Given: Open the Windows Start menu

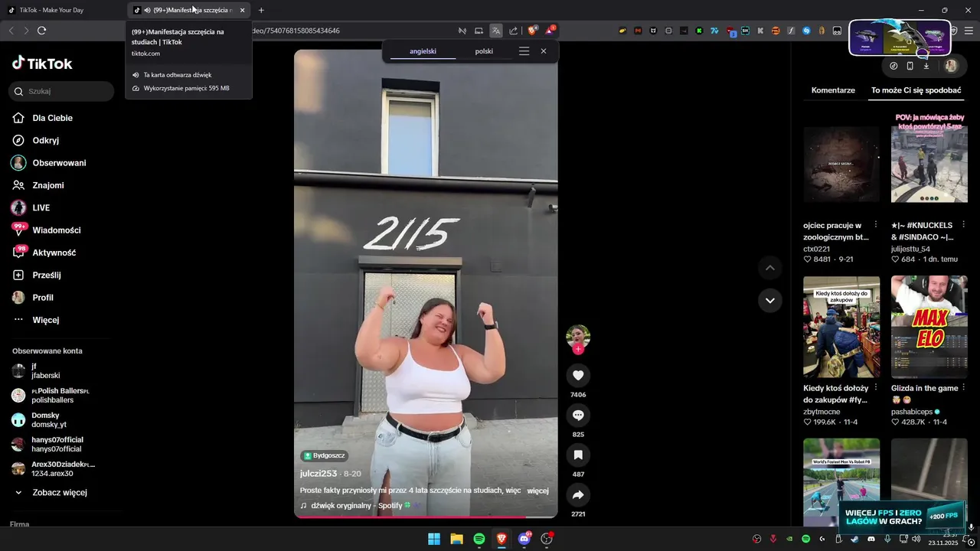Looking at the screenshot, I should coord(434,539).
